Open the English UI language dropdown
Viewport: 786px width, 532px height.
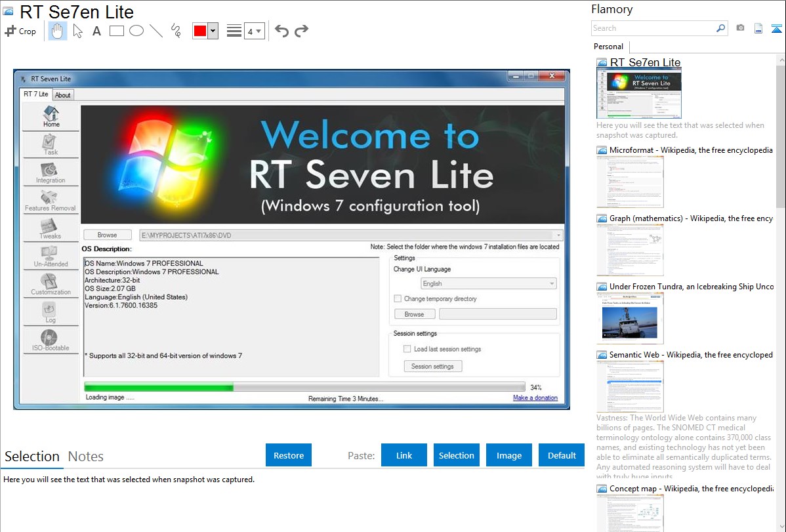click(x=488, y=283)
